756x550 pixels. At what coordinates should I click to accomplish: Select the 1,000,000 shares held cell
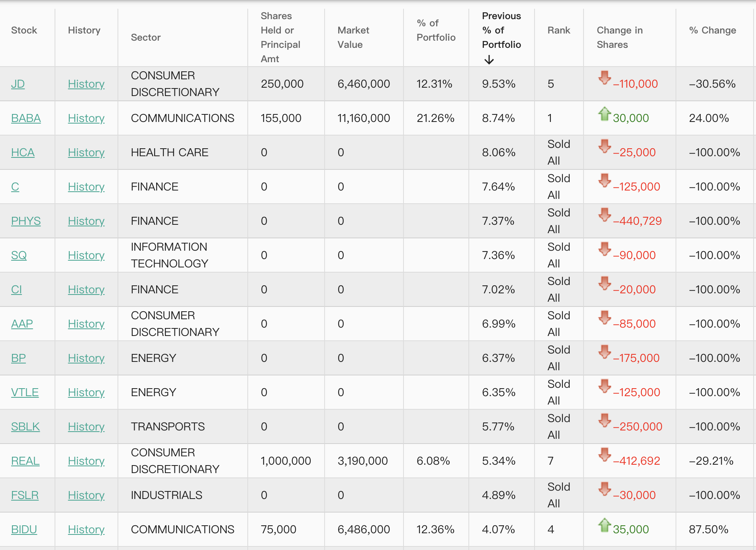[286, 461]
